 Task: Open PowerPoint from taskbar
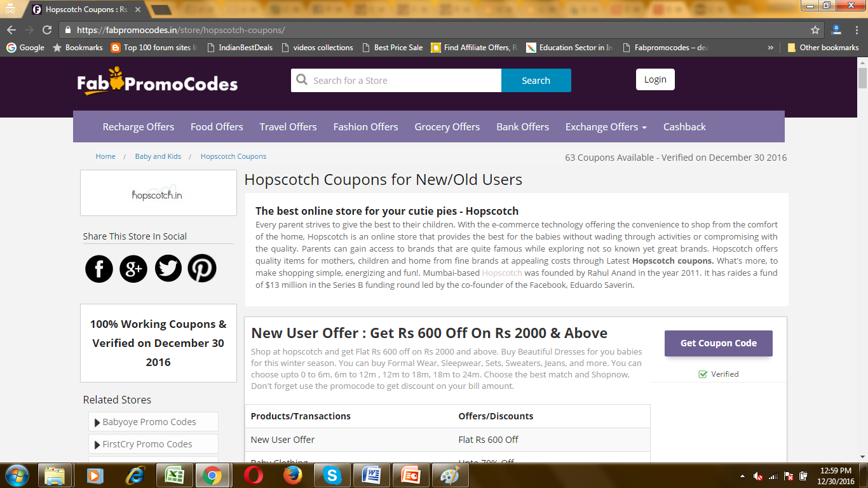[410, 475]
